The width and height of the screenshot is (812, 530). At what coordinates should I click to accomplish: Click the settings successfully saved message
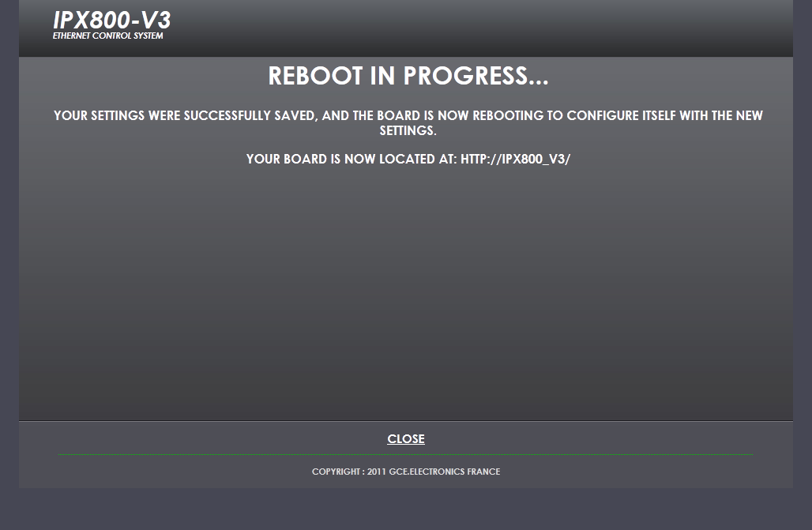point(408,122)
